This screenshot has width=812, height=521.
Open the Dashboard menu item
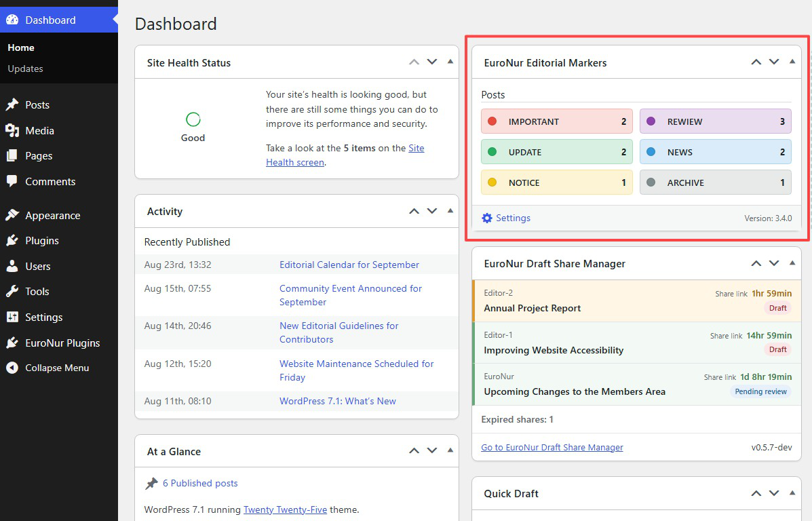point(59,20)
